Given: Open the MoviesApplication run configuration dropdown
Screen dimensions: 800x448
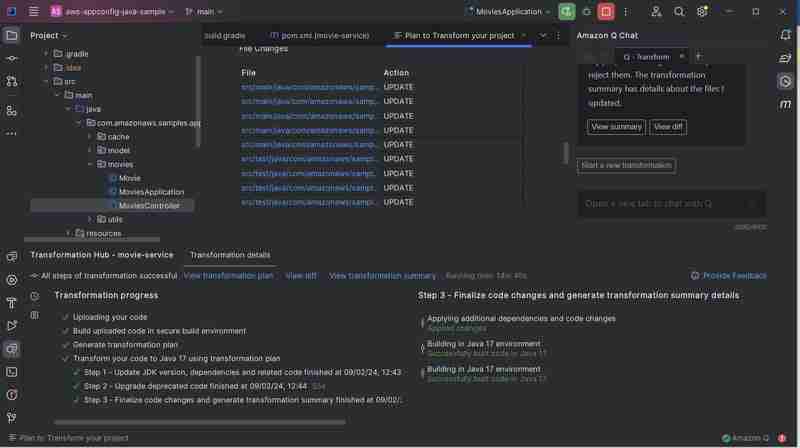Looking at the screenshot, I should [508, 11].
